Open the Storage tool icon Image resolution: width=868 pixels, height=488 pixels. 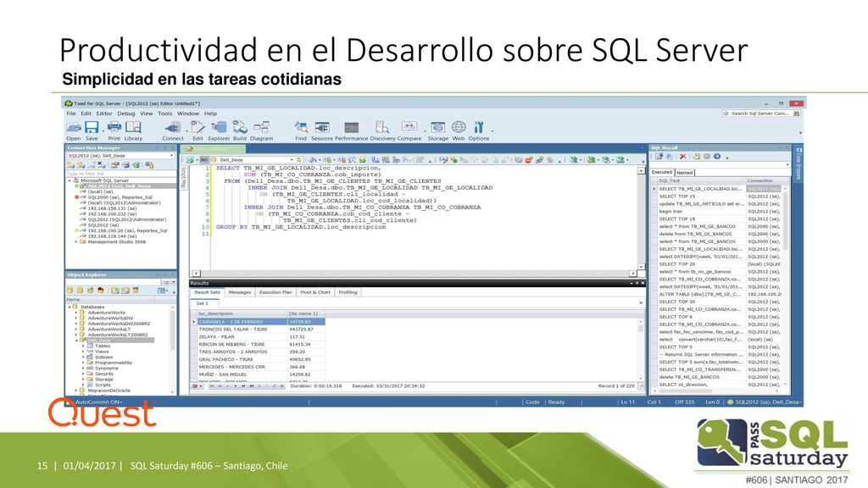pos(438,130)
